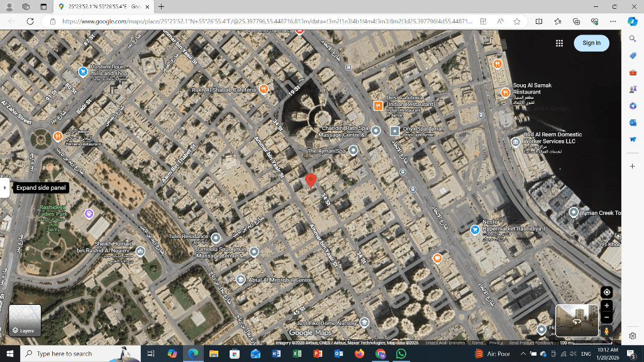Open the Google apps grid
The width and height of the screenshot is (644, 362).
559,43
